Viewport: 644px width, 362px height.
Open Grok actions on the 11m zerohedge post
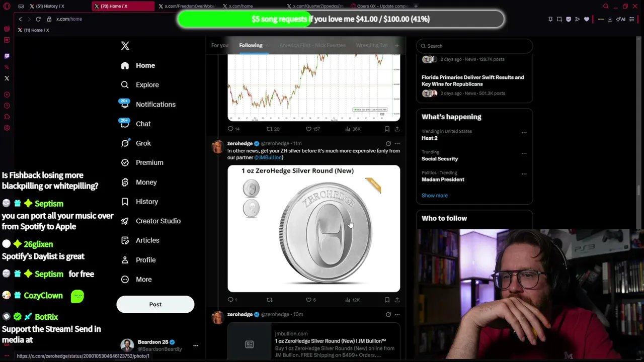tap(388, 144)
